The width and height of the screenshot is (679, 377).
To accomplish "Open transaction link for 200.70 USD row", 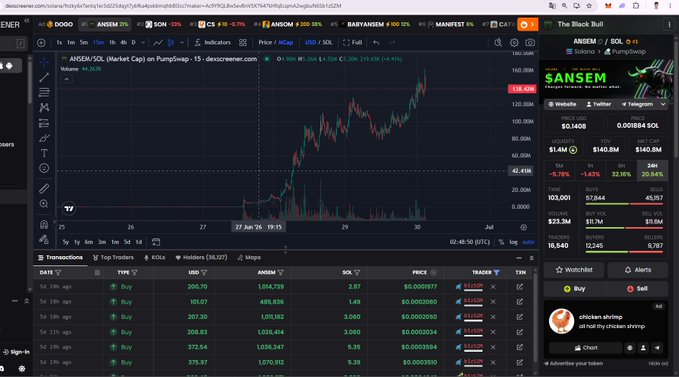I will pyautogui.click(x=520, y=287).
